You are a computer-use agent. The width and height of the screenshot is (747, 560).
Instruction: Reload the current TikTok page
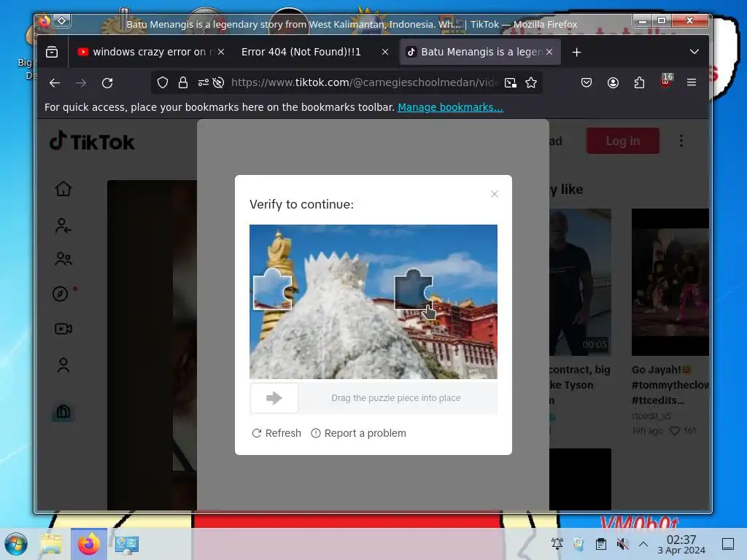point(107,83)
